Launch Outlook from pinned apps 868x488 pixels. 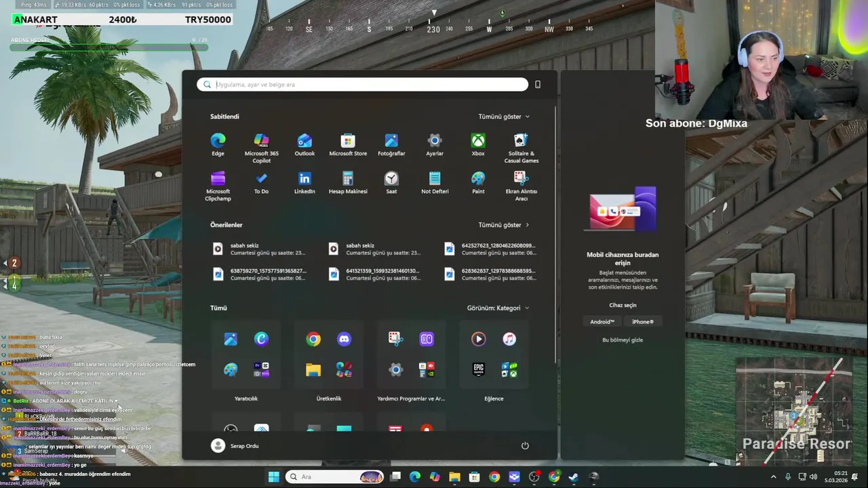coord(304,144)
